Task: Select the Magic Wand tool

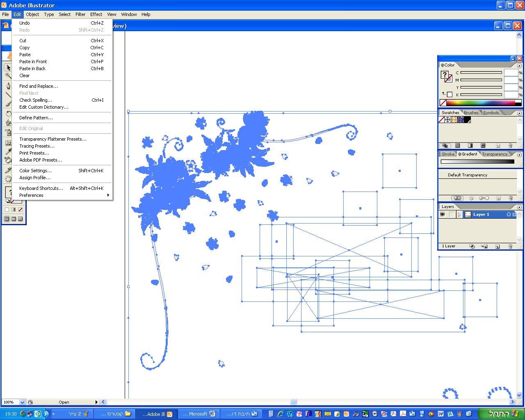Action: (8, 75)
